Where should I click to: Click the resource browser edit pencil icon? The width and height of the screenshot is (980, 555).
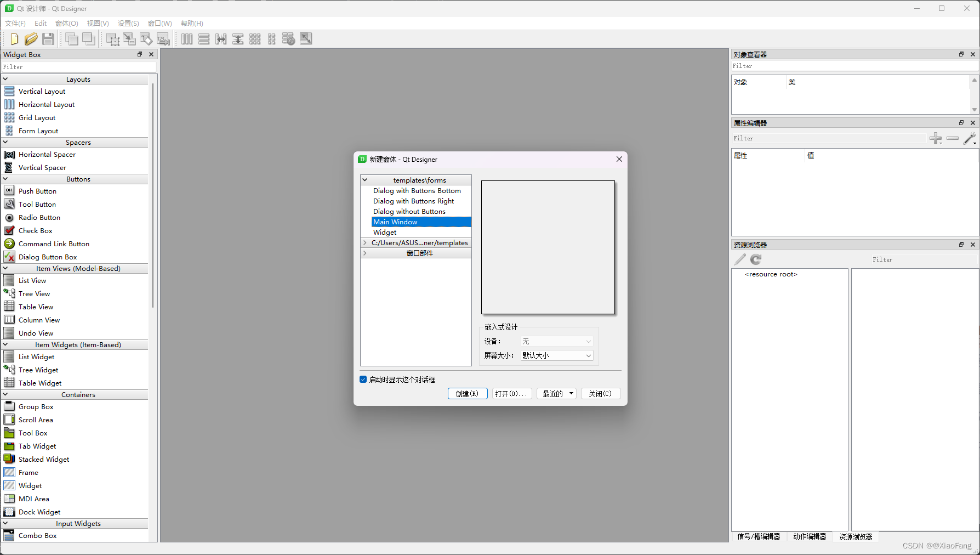pos(740,259)
